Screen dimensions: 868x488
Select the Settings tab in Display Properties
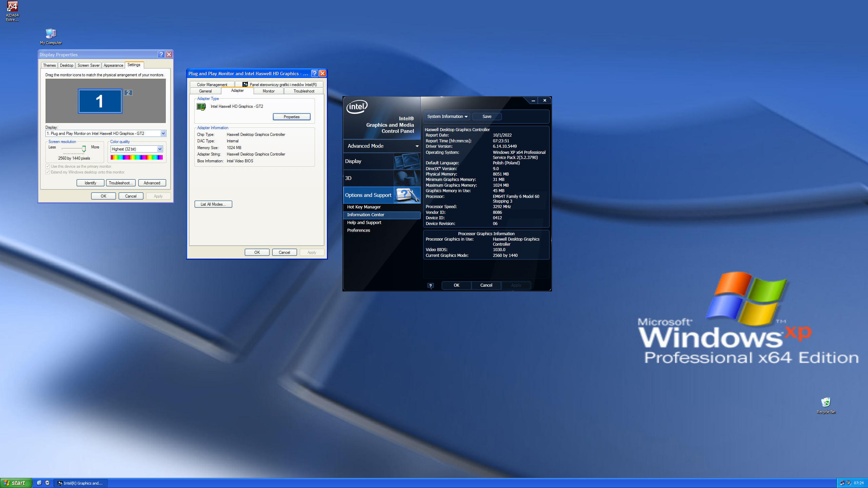(134, 65)
